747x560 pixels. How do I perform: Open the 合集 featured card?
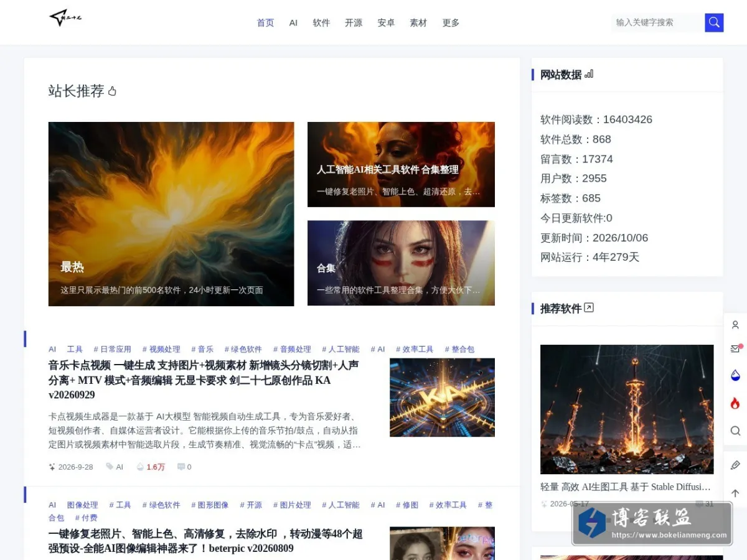401,263
